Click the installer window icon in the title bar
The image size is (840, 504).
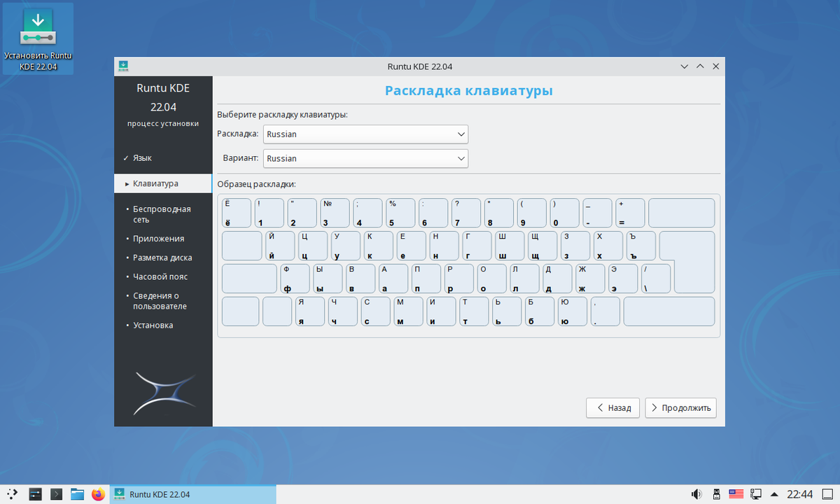pos(122,66)
